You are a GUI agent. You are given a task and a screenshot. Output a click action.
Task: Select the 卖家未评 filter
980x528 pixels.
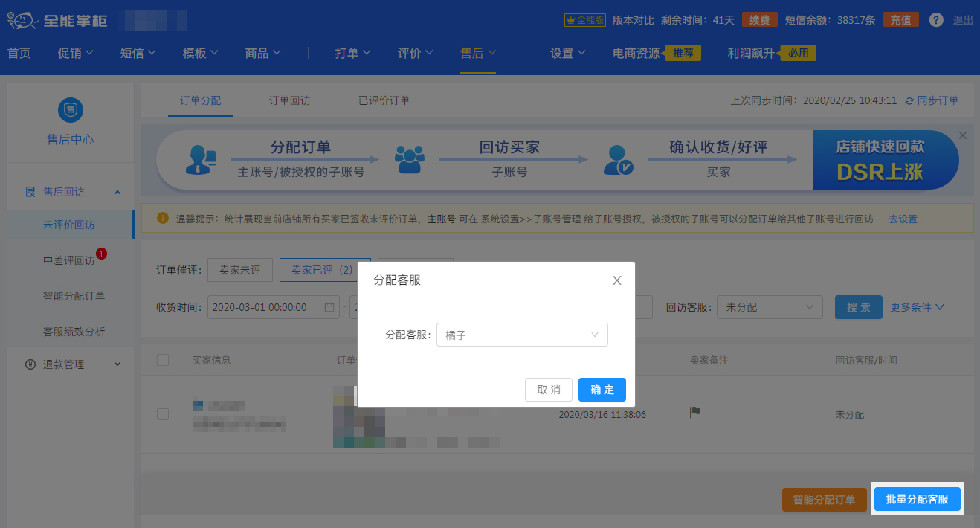(x=240, y=270)
